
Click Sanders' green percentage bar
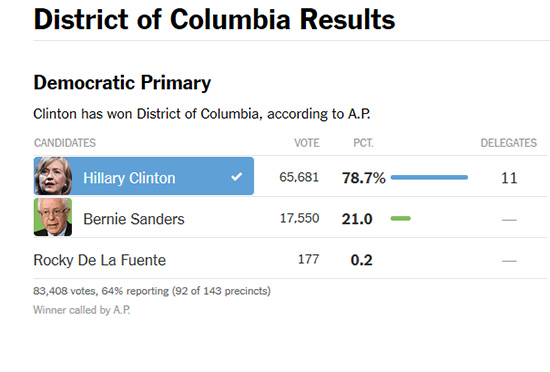401,218
